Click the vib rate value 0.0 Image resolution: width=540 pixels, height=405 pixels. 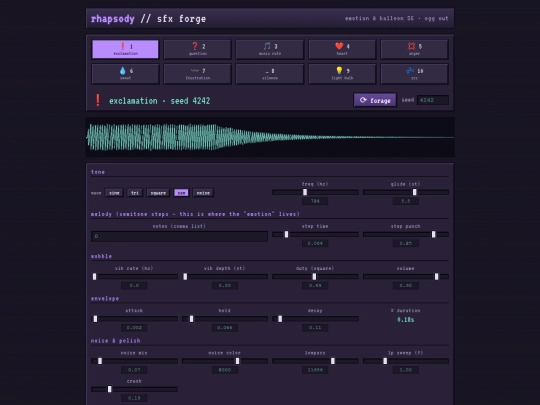[x=134, y=285]
